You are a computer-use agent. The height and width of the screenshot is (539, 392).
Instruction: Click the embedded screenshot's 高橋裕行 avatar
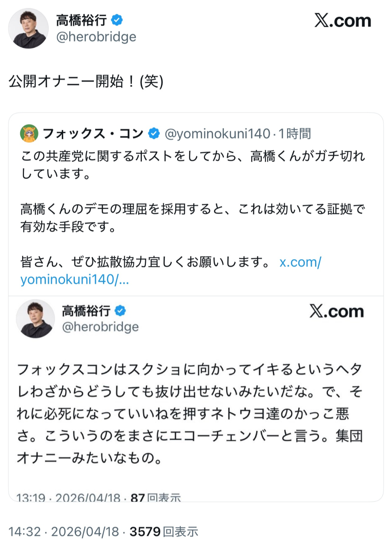click(x=35, y=319)
